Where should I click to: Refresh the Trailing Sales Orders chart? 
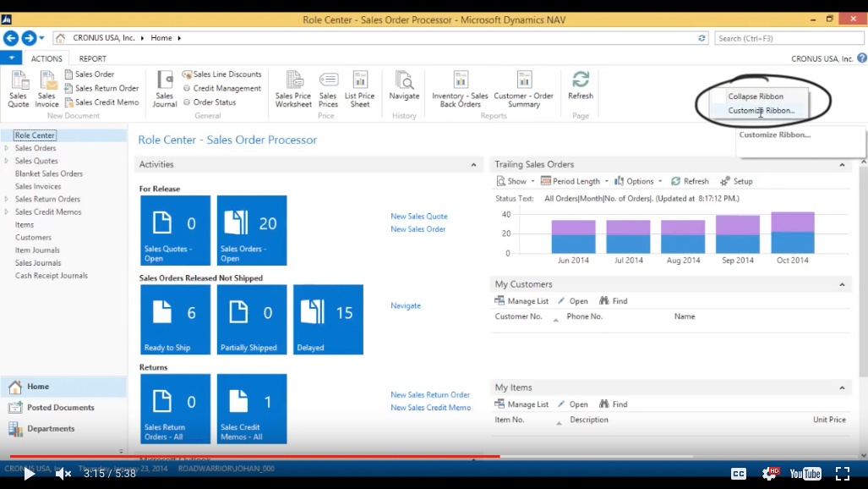(690, 181)
